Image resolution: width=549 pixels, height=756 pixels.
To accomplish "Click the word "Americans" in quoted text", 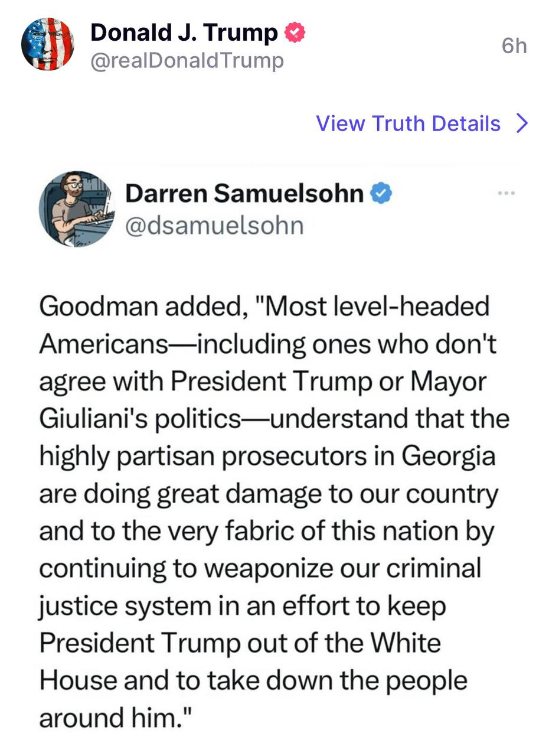I will [104, 345].
